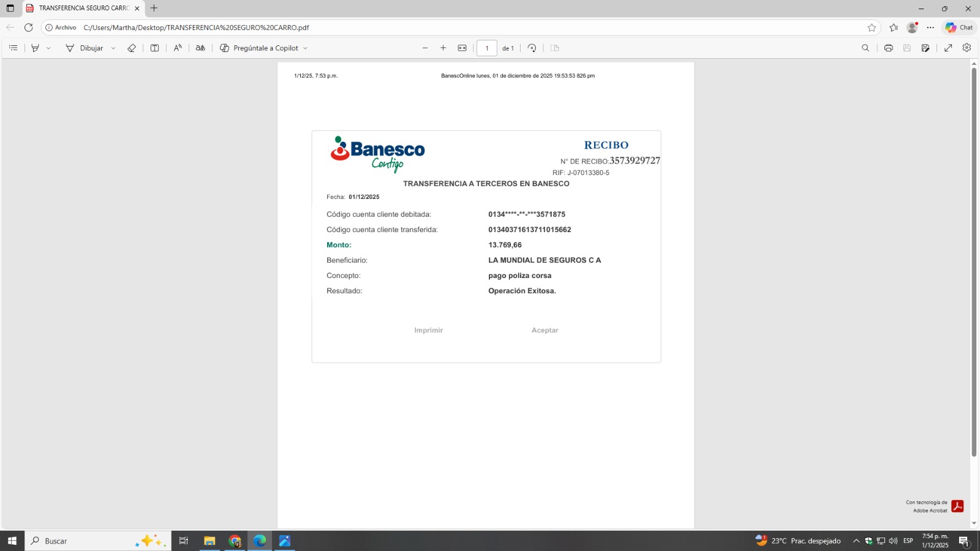980x551 pixels.
Task: Select the TRANSFERENCIA SEGURO CARRO tab
Action: pyautogui.click(x=83, y=9)
